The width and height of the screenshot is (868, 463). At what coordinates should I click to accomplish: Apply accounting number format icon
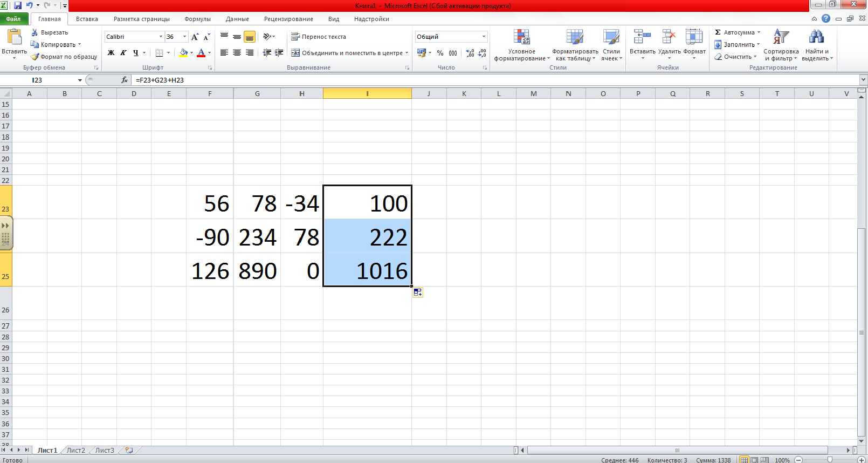422,53
